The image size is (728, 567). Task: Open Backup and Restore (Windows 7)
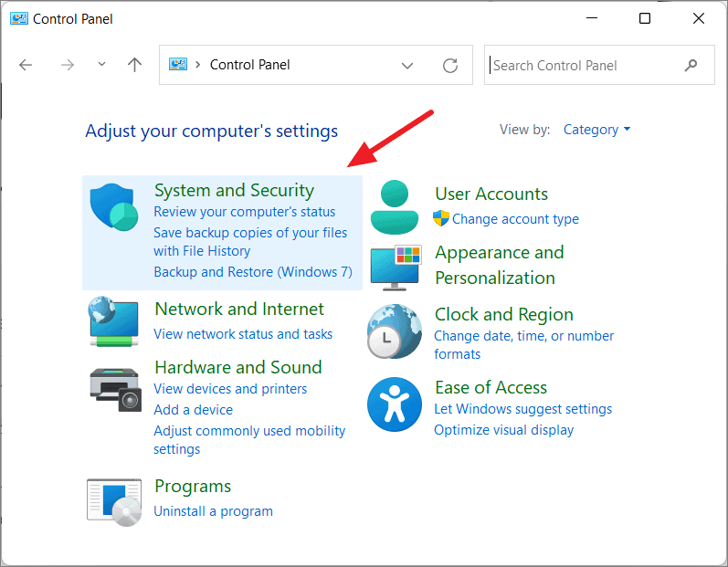(x=253, y=271)
